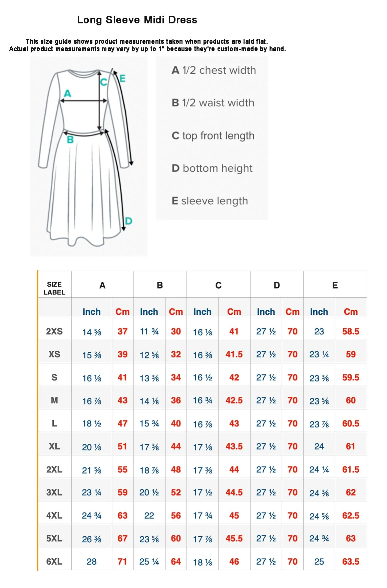
Task: Click the teal letter A on dress diagram
Action: [x=67, y=93]
